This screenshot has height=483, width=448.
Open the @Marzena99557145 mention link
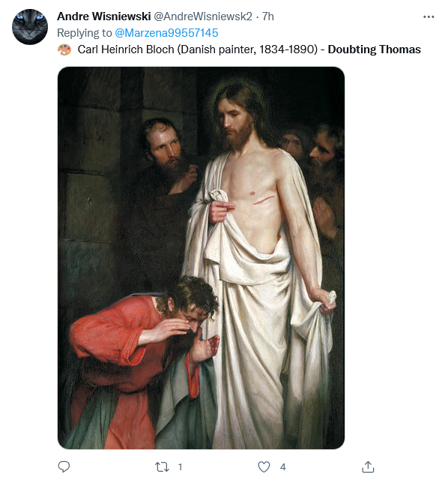[x=166, y=33]
